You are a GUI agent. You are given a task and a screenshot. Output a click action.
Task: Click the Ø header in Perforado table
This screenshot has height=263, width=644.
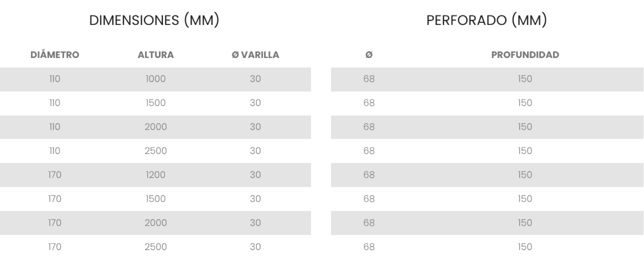(369, 55)
